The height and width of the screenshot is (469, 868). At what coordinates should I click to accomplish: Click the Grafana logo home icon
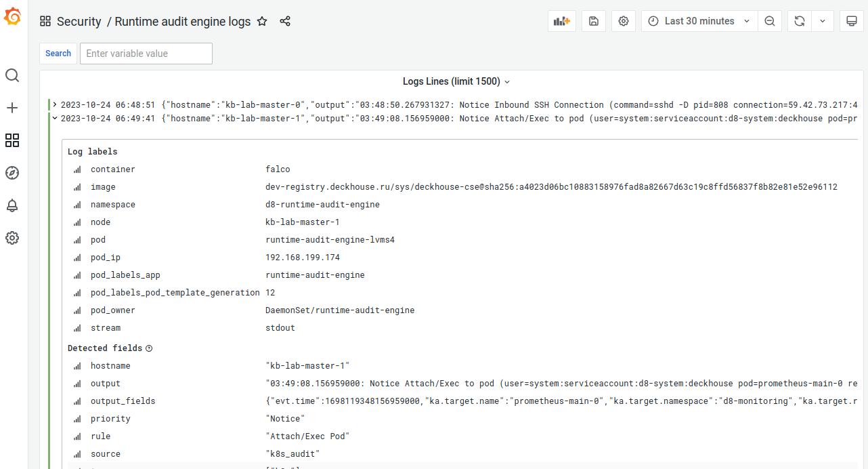(12, 17)
